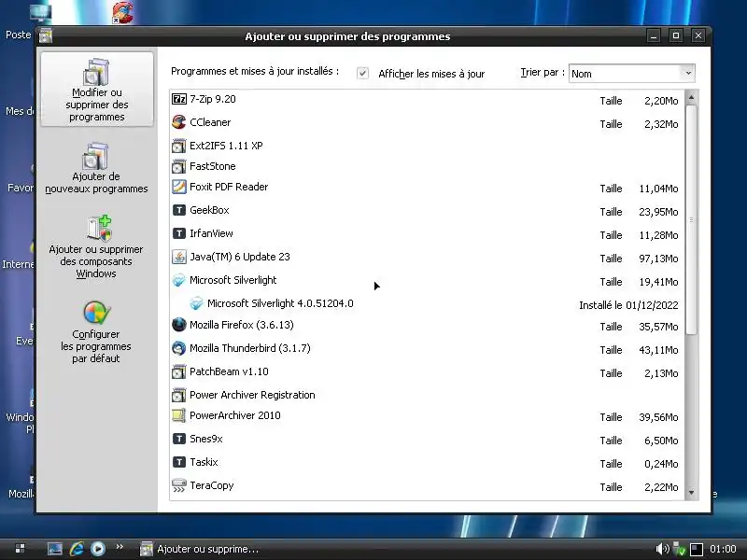This screenshot has width=747, height=560.
Task: Click the 23,95Mo size value of GeekBox
Action: click(658, 212)
